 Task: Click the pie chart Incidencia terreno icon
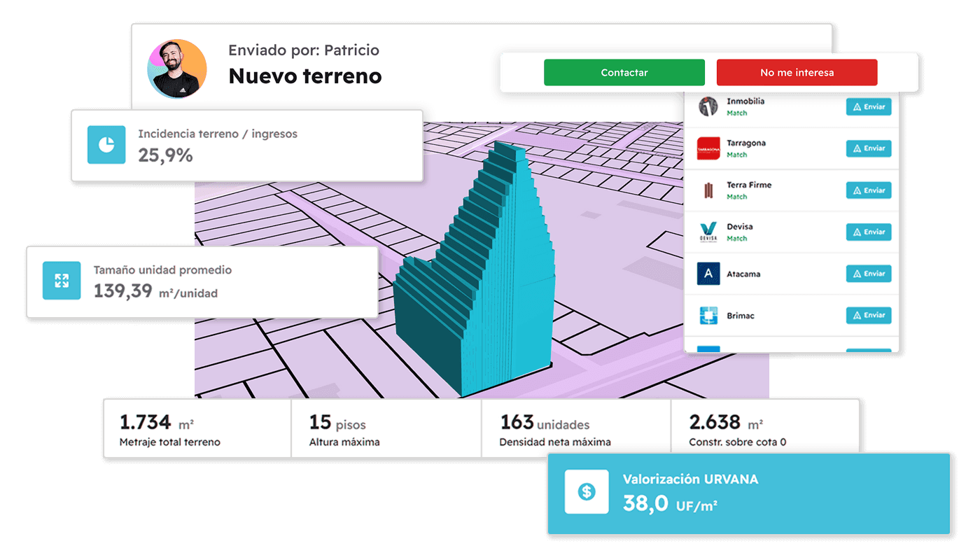click(106, 145)
